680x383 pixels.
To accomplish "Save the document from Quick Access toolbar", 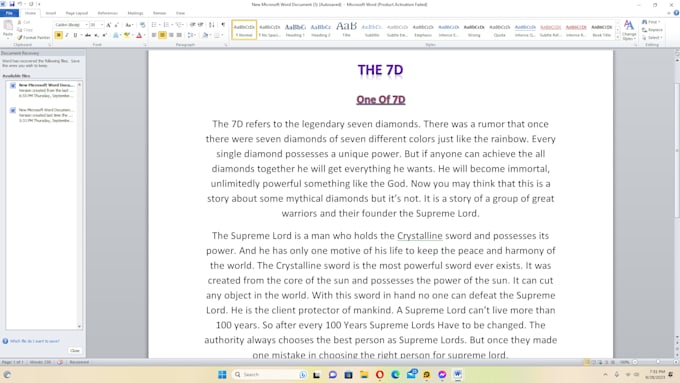I will coord(12,4).
